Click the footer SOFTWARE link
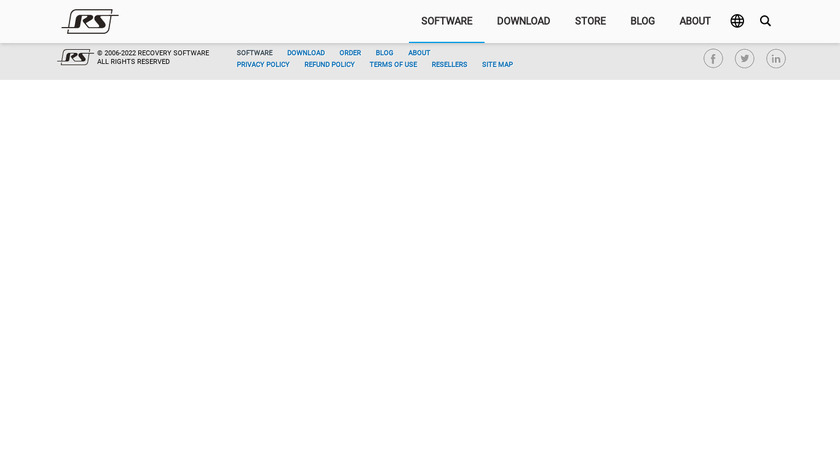840x472 pixels. point(254,53)
